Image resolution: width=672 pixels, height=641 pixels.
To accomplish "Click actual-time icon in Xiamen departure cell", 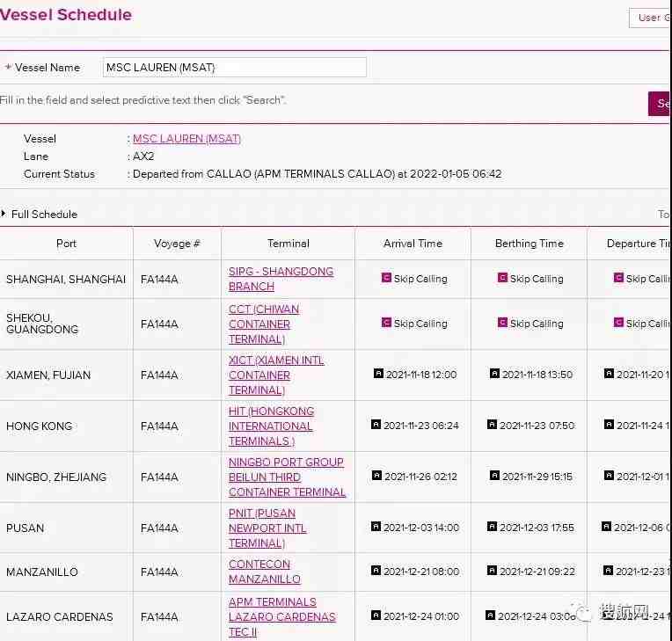I will point(609,373).
